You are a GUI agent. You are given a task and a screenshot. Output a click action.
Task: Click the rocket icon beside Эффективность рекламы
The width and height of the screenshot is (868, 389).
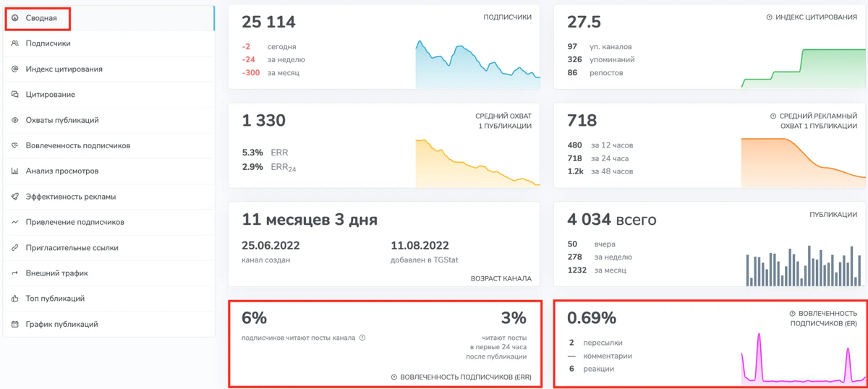coord(14,197)
